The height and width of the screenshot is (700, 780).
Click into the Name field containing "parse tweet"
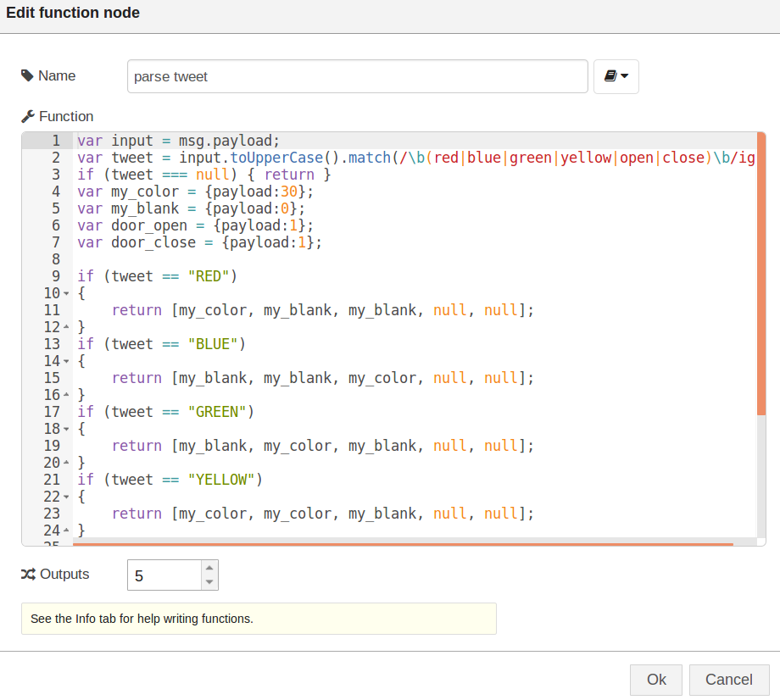(x=357, y=76)
